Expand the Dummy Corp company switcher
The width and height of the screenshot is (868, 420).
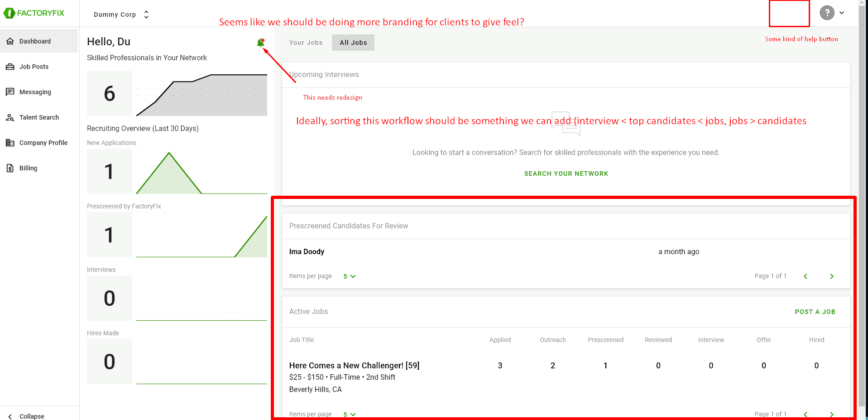tap(146, 14)
